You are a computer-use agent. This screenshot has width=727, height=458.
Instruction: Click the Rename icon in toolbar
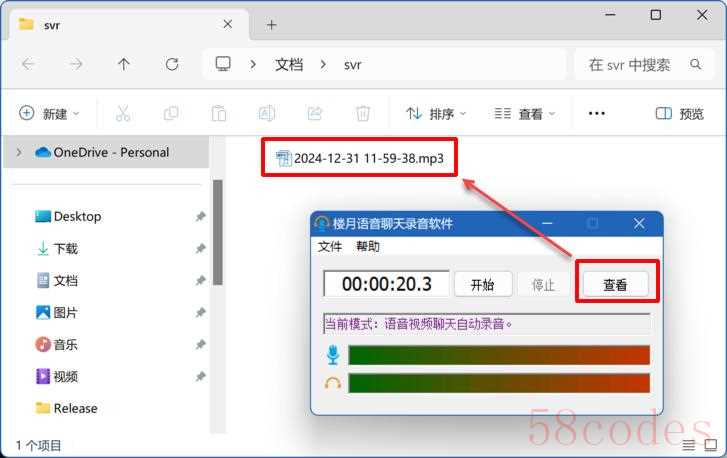tap(267, 114)
